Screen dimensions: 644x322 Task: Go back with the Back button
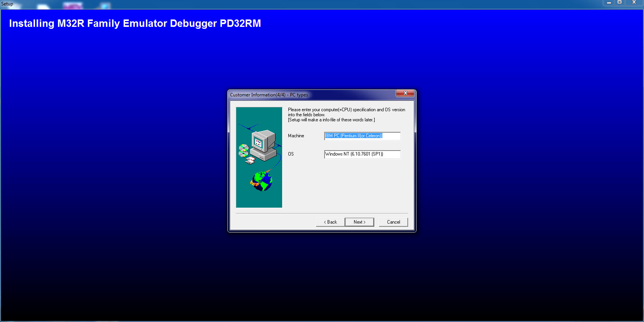(330, 222)
